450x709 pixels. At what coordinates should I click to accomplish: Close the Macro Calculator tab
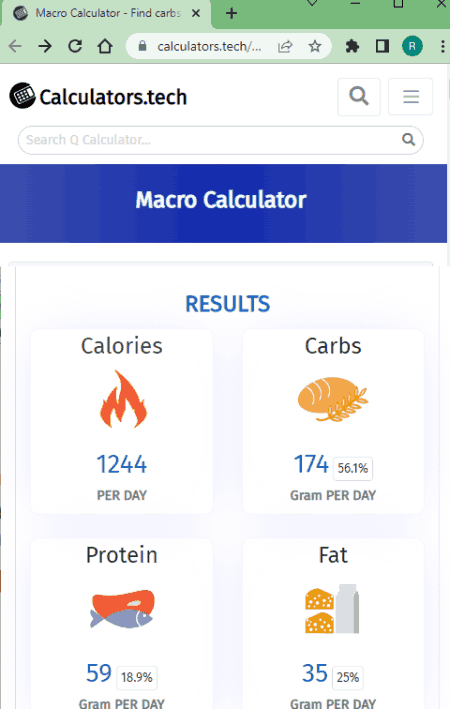(196, 13)
